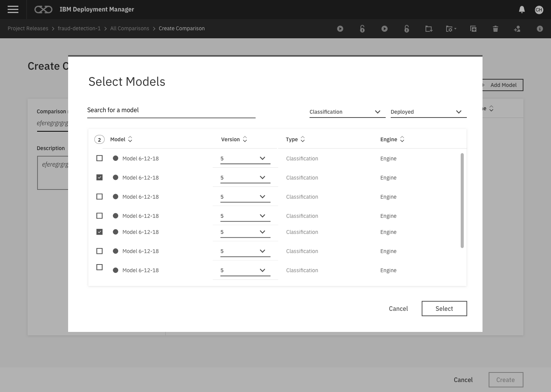Click the Add Model button behind the dialog
The height and width of the screenshot is (392, 551).
(502, 85)
